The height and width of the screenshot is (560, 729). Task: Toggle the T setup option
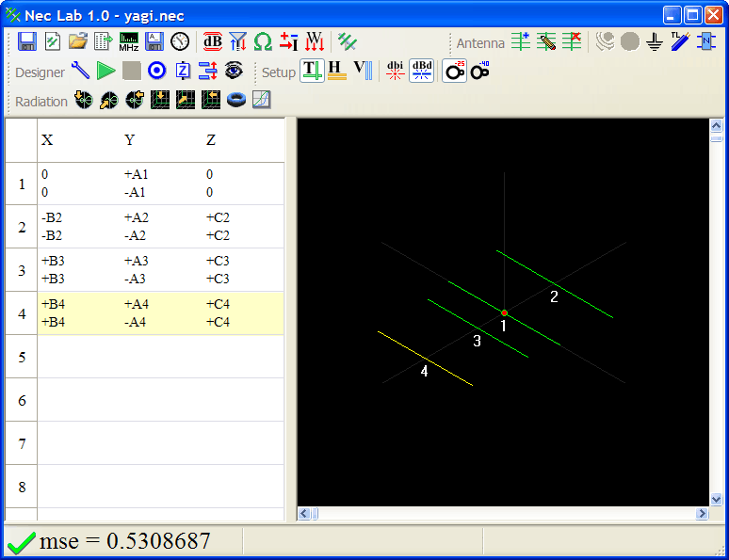click(x=312, y=72)
